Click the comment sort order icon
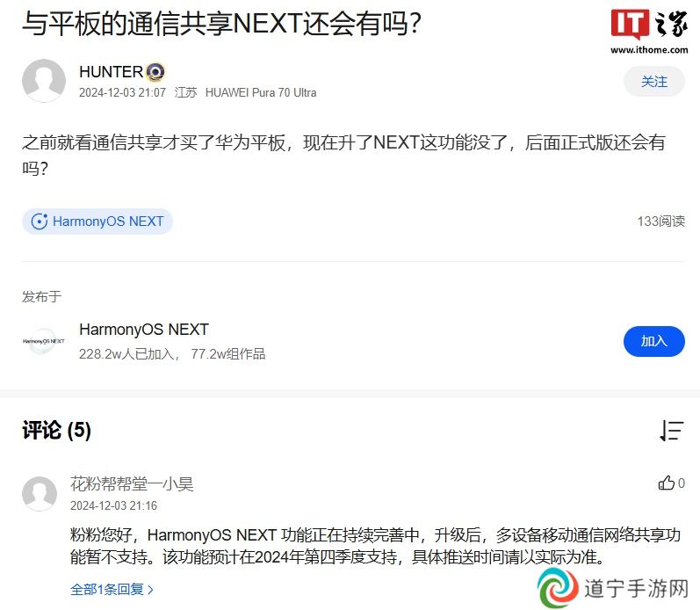Image resolution: width=700 pixels, height=610 pixels. tap(671, 431)
